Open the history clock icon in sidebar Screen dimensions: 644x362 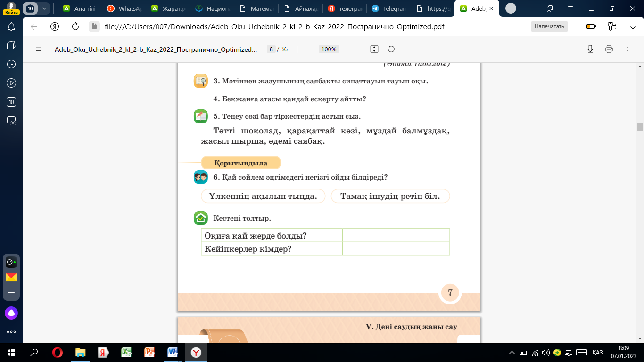(x=11, y=64)
